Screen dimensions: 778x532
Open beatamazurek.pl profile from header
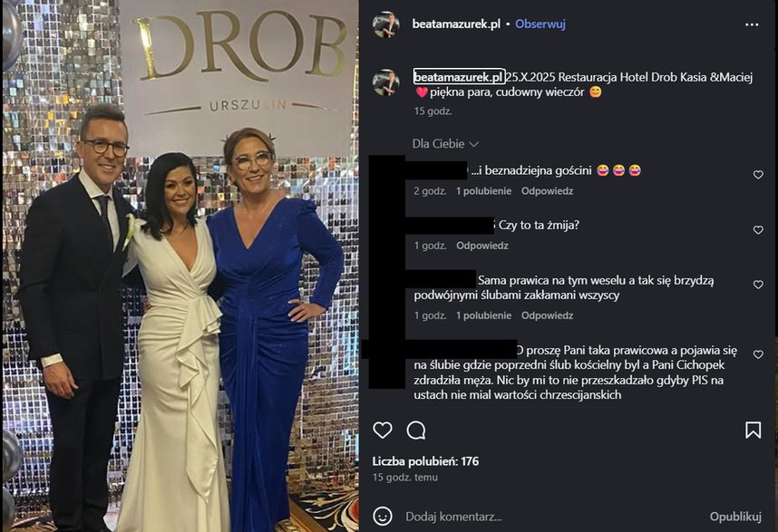pyautogui.click(x=456, y=24)
